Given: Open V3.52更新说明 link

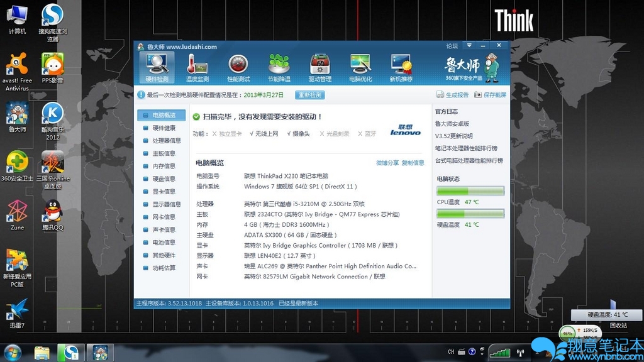Looking at the screenshot, I should pos(453,136).
